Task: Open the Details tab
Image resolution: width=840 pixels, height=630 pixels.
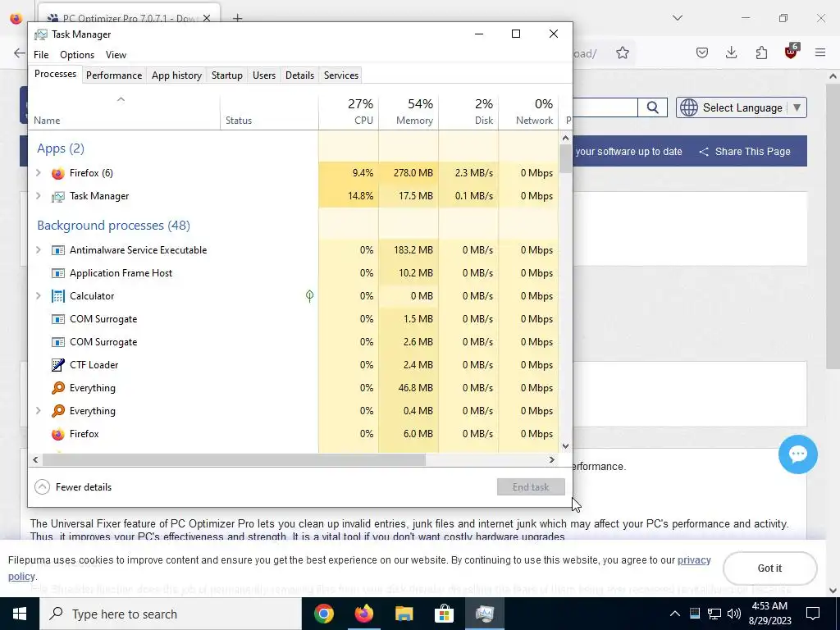Action: click(x=299, y=75)
